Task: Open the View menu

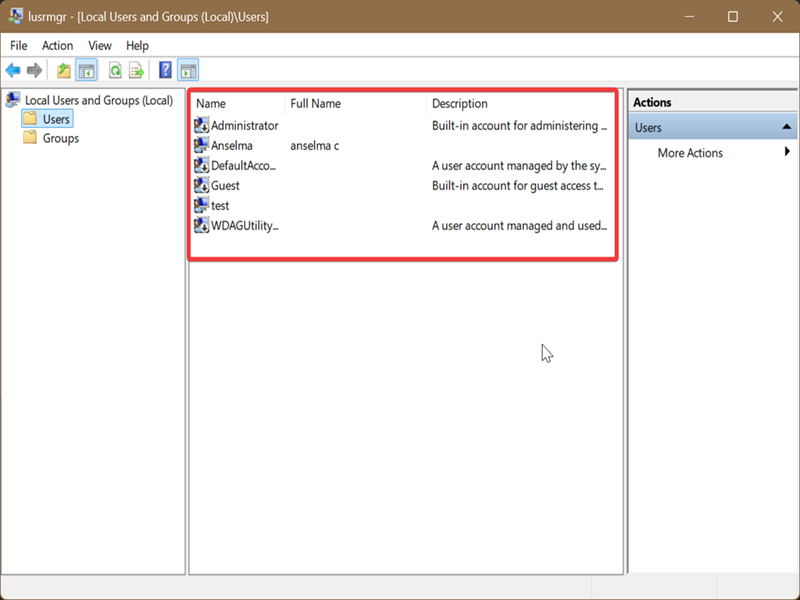Action: (x=99, y=45)
